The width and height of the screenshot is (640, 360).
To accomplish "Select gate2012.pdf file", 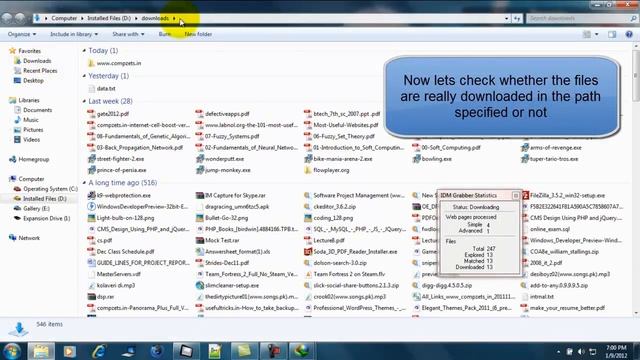I will [x=108, y=114].
